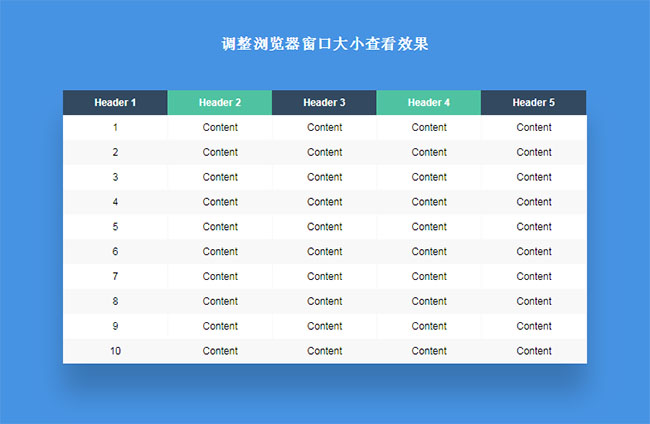The width and height of the screenshot is (650, 424).
Task: Select Content cell in row 4 under Header 3
Action: [x=324, y=202]
